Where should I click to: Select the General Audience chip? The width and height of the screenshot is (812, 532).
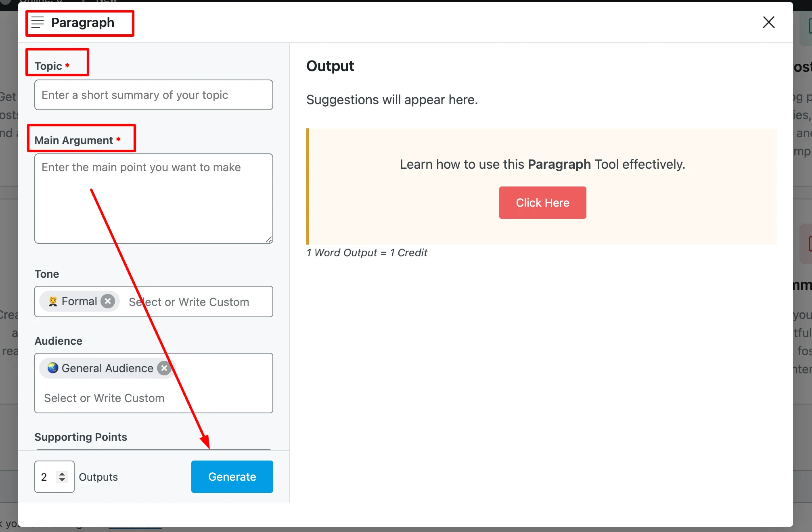pos(107,368)
